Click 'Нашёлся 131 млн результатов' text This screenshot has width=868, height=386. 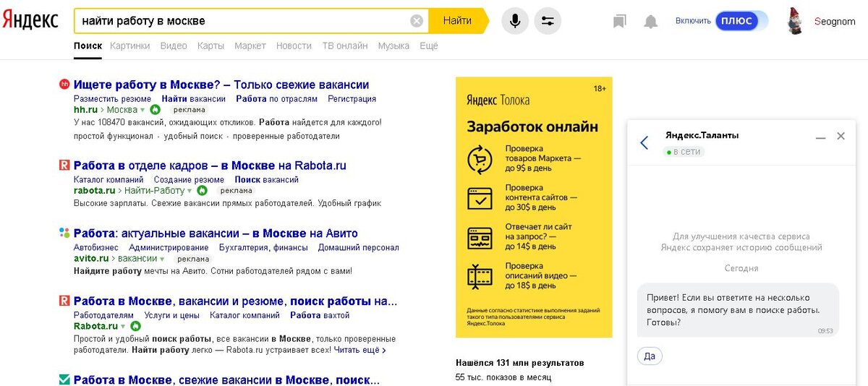(x=519, y=363)
